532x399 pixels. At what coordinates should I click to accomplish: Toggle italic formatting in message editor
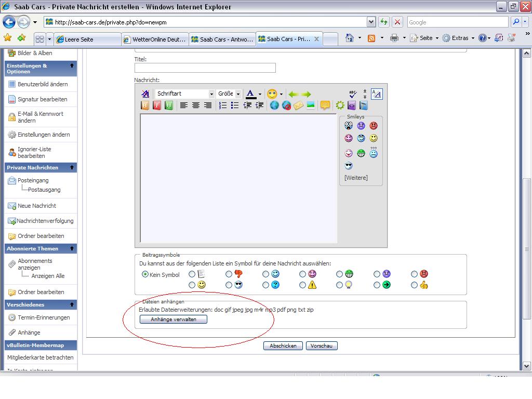pos(157,105)
